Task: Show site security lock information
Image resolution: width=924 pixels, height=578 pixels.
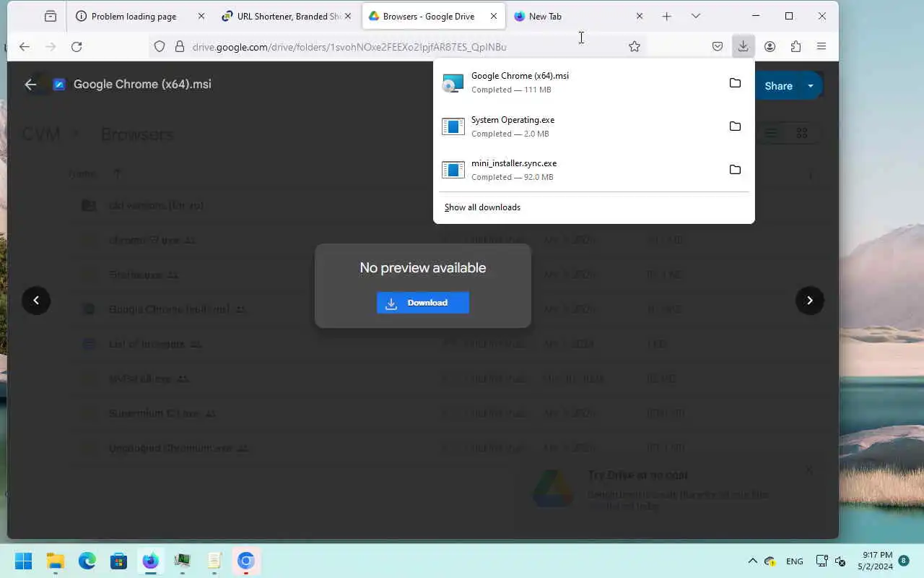Action: (180, 46)
